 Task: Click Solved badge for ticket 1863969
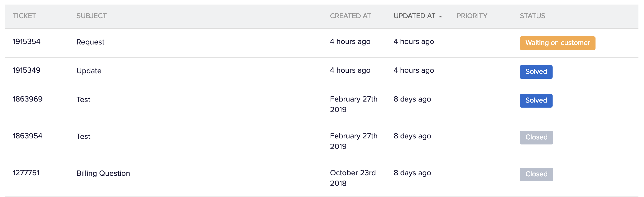(x=536, y=101)
